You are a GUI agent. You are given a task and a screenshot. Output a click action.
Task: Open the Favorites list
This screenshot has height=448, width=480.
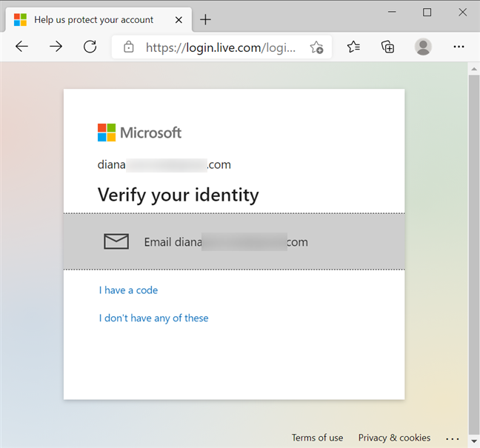[x=353, y=47]
